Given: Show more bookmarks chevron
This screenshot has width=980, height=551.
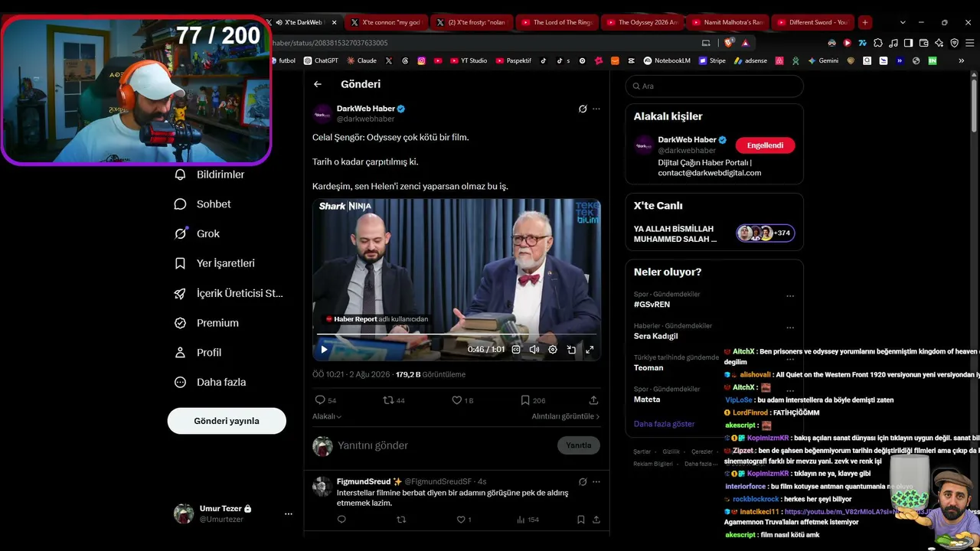Looking at the screenshot, I should coord(962,60).
